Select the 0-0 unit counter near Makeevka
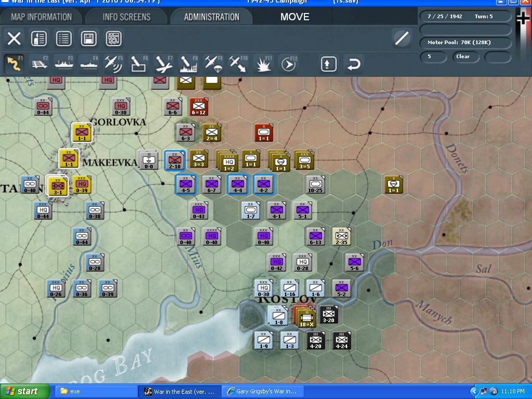Screen dimensions: 532x399 tap(149, 160)
